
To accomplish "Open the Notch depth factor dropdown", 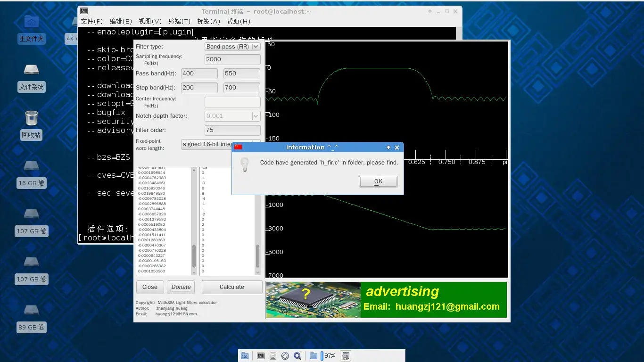I will 232,116.
